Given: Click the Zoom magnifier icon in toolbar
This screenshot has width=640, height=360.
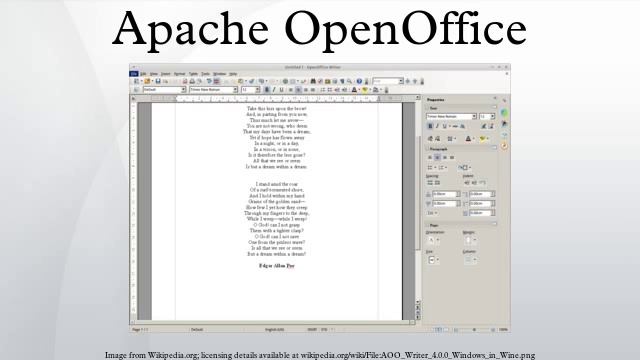Looking at the screenshot, I should 349,81.
